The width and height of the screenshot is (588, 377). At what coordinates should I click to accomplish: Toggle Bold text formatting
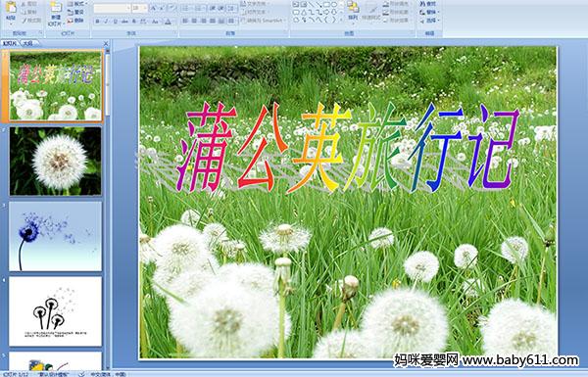(97, 22)
